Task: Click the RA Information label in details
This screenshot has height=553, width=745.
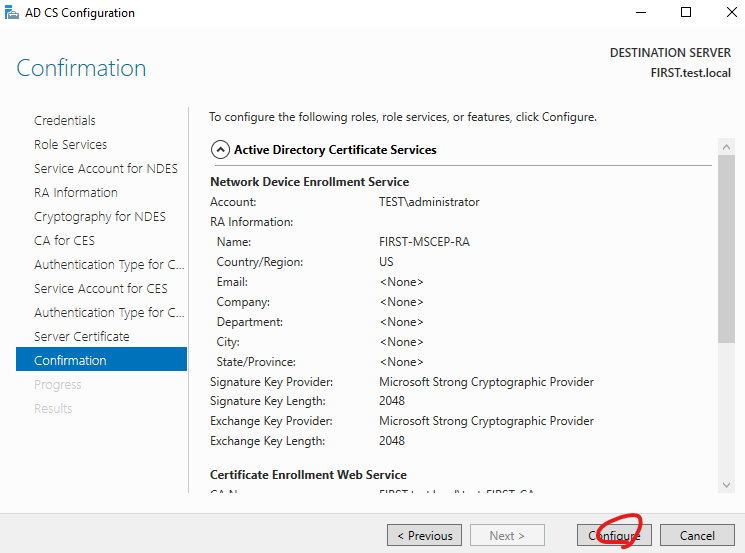Action: tap(251, 222)
